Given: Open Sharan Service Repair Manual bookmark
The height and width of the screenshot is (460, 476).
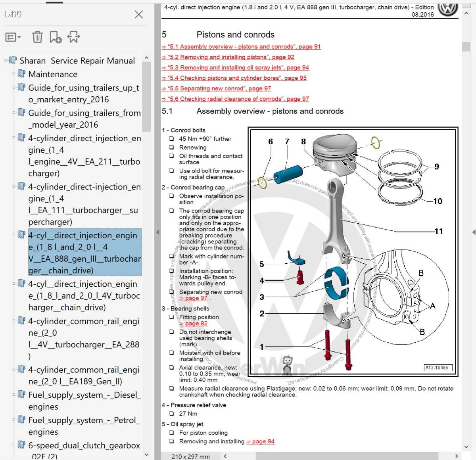Looking at the screenshot, I should [77, 61].
